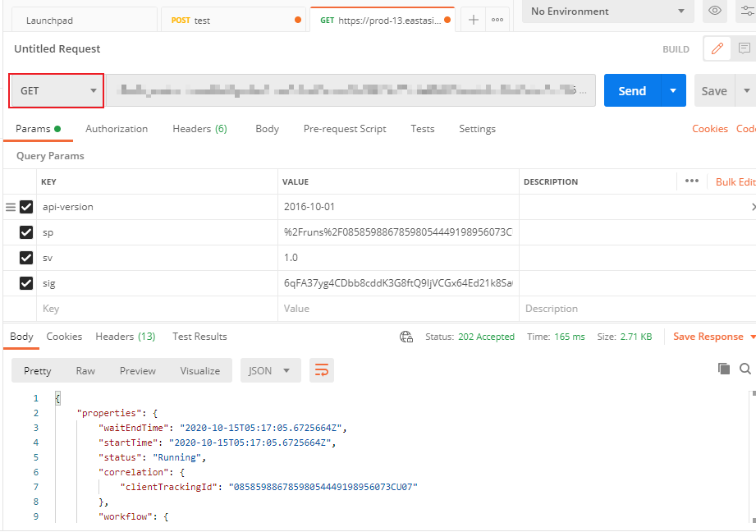Screen dimensions: 756x532
Task: Expand the Save Response dropdown arrow
Action: coord(752,337)
